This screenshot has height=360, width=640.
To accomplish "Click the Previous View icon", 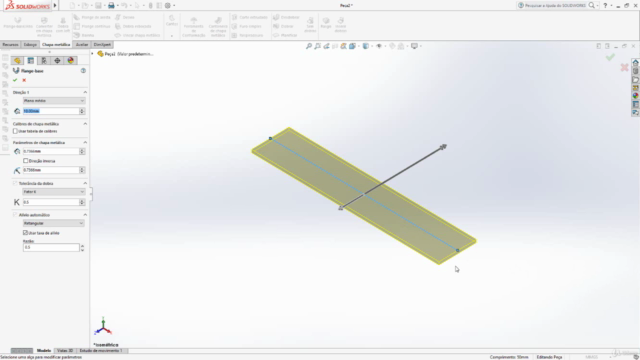I will 326,46.
